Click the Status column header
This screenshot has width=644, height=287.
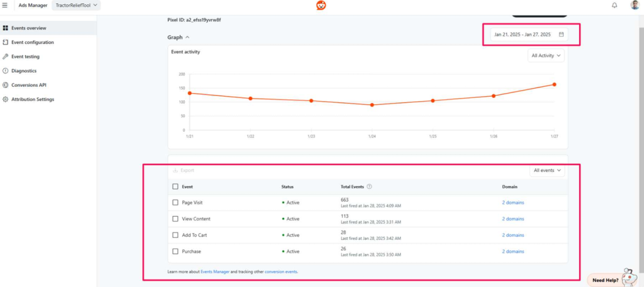(287, 187)
